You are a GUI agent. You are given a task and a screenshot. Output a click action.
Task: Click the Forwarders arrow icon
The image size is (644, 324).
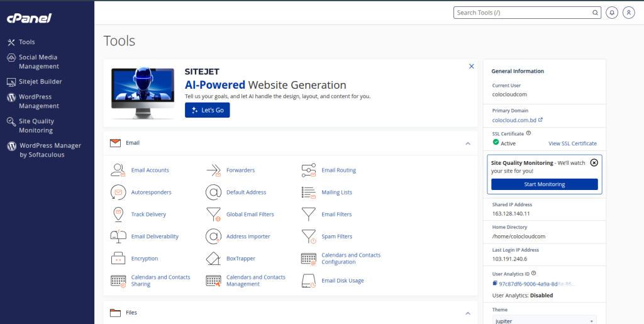(213, 170)
